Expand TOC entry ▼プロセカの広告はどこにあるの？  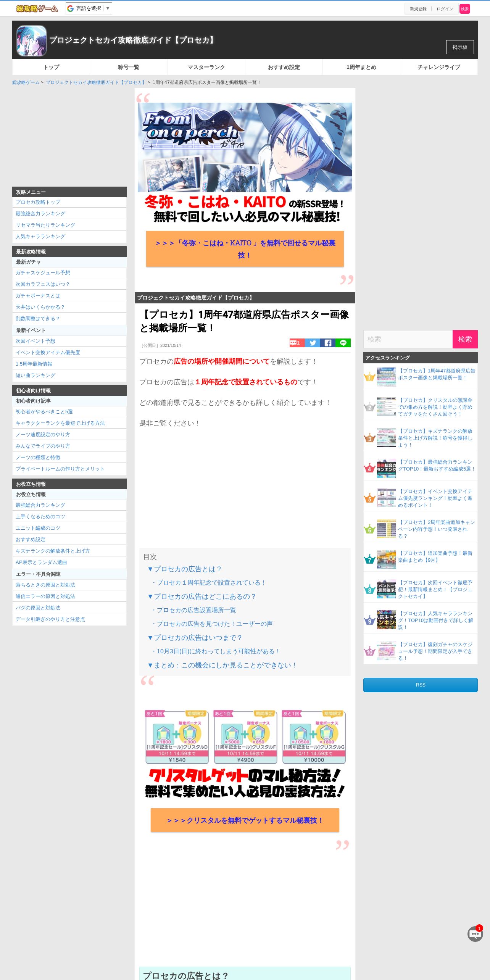(x=201, y=596)
